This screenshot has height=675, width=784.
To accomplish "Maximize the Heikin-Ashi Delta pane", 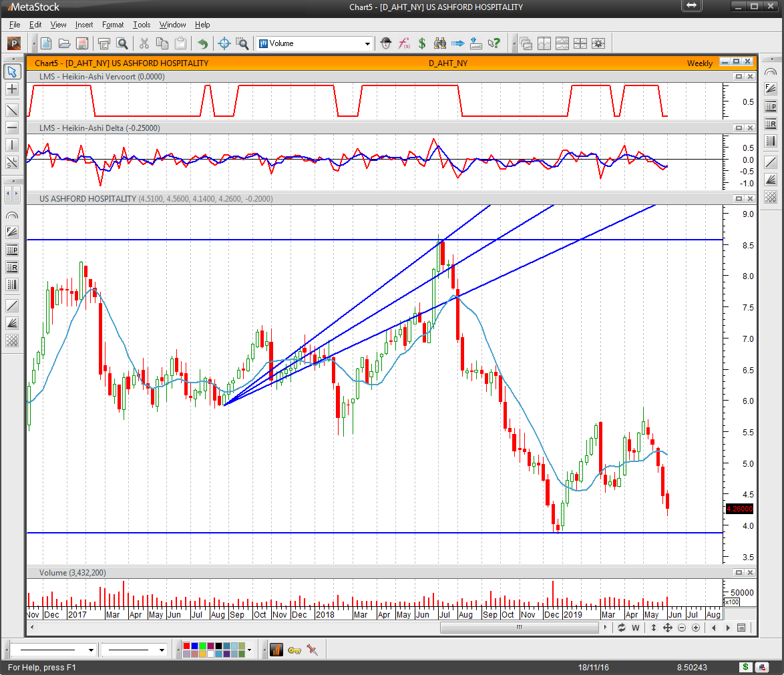I will pyautogui.click(x=739, y=128).
